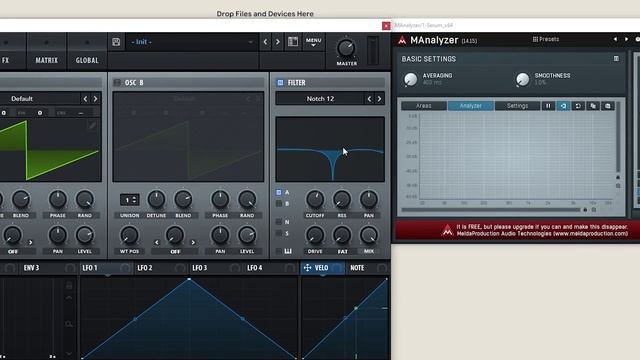Click the MAnalyzer logo icon
The height and width of the screenshot is (360, 640).
coord(402,40)
